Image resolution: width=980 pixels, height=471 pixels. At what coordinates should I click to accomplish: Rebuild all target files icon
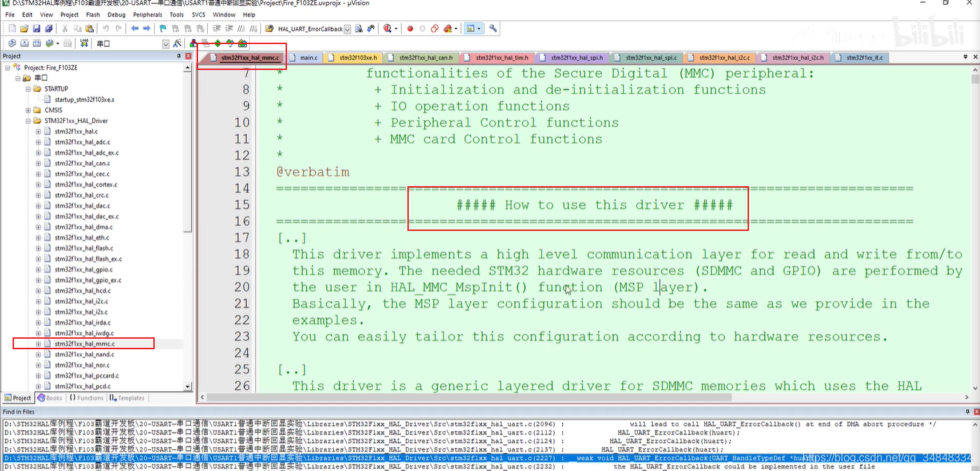coord(36,43)
